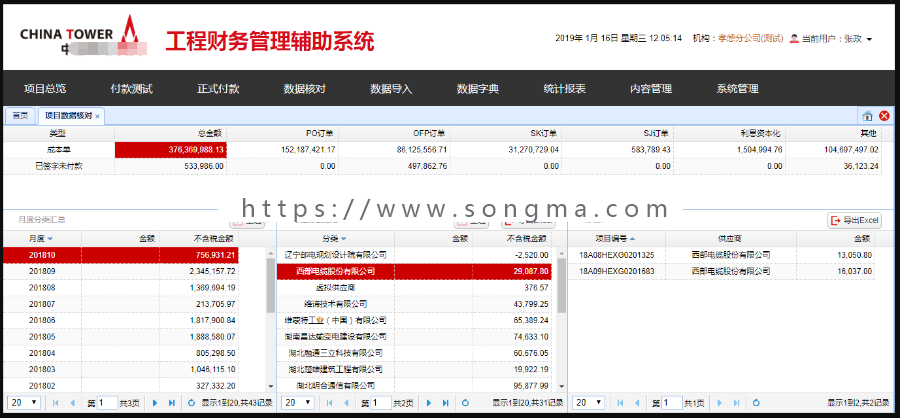Select the 辽宁邮电规划设计院有限公司 row

click(414, 254)
